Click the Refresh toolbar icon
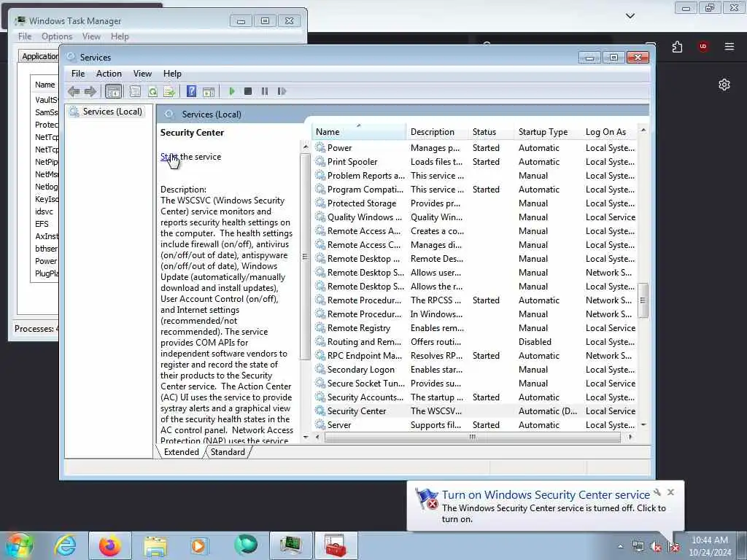 152,91
